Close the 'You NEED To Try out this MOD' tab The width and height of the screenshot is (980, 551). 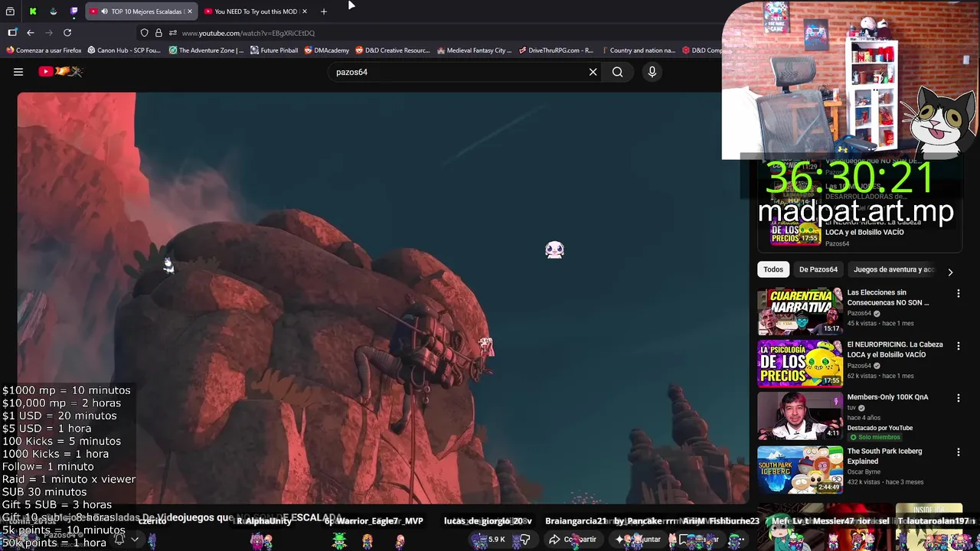pos(305,11)
